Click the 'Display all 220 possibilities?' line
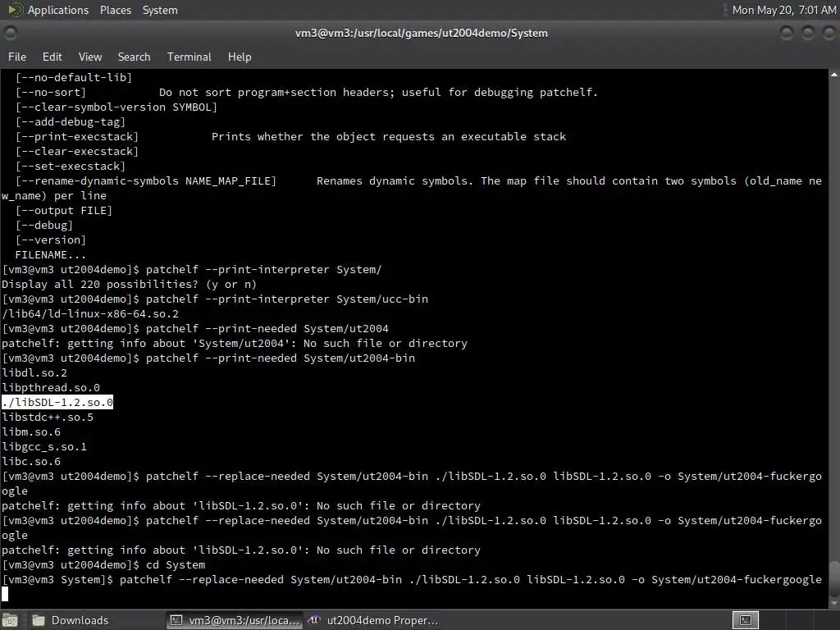Viewport: 840px width, 630px height. pyautogui.click(x=129, y=285)
